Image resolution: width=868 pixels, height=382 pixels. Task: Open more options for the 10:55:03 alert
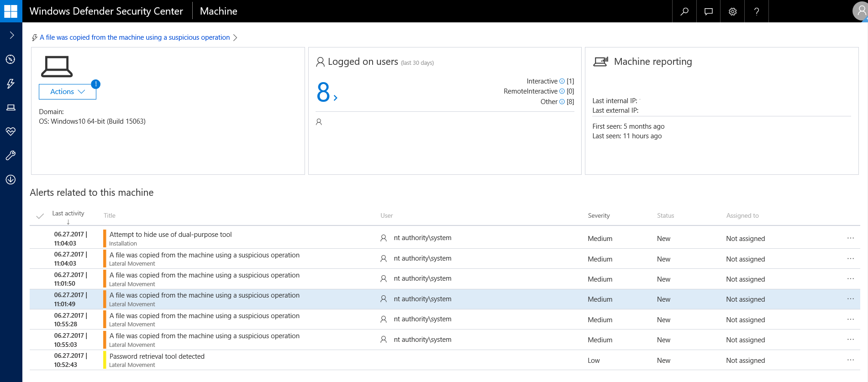click(850, 340)
